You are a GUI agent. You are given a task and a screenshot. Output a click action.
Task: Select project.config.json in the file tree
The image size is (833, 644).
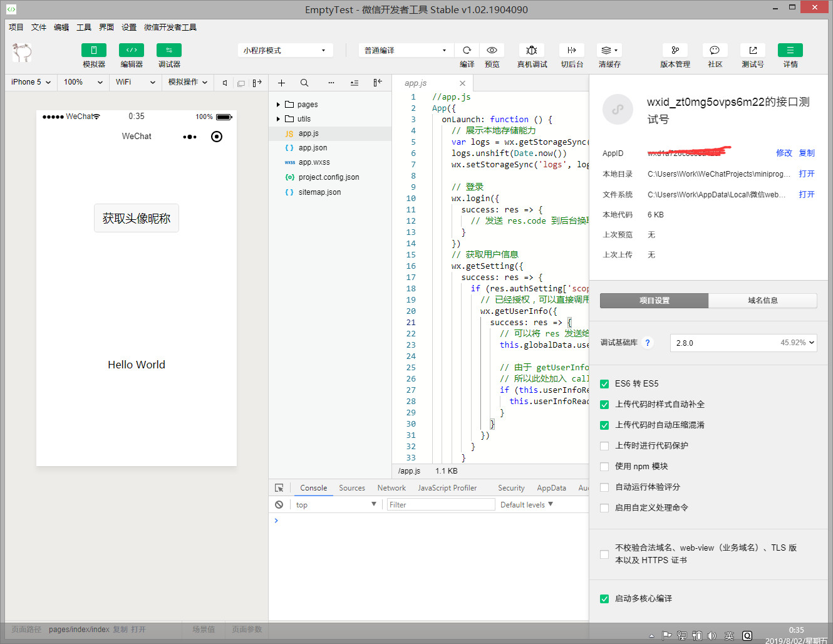[330, 177]
